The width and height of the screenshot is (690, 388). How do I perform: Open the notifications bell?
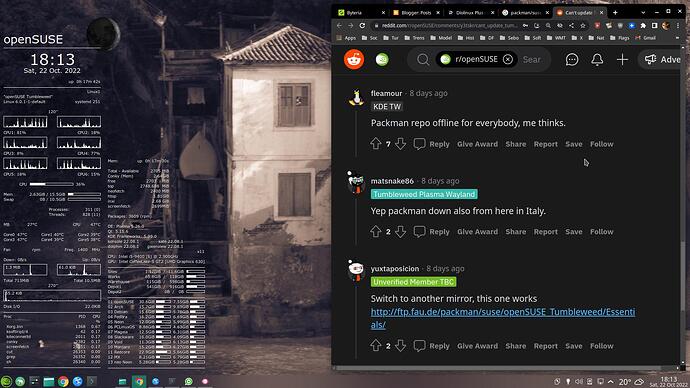[x=597, y=59]
